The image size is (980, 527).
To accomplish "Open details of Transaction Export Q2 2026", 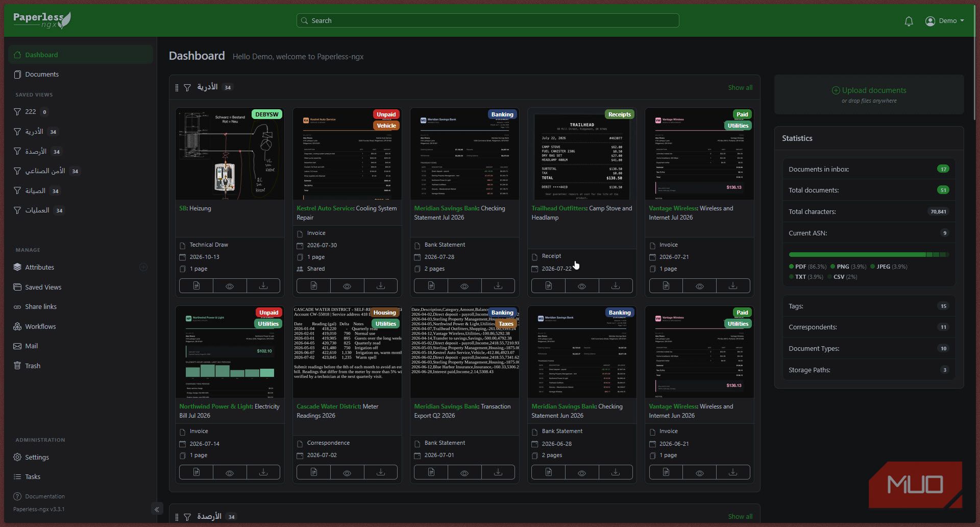I will [x=431, y=472].
